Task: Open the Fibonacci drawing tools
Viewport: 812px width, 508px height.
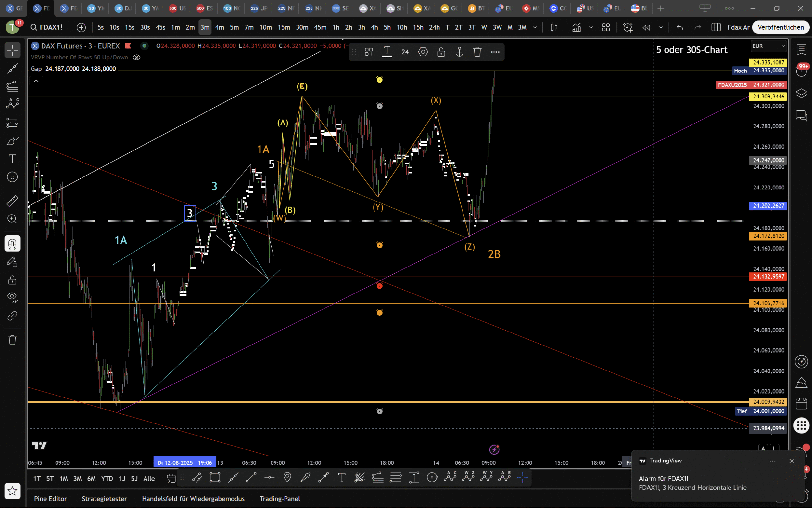Action: pyautogui.click(x=12, y=86)
